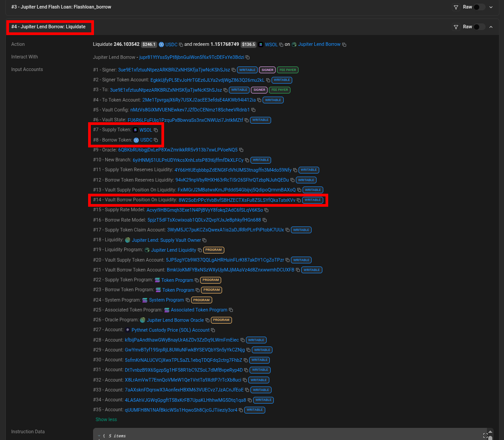Copy the #9 Oracle account address
504x440 pixels.
tap(241, 150)
